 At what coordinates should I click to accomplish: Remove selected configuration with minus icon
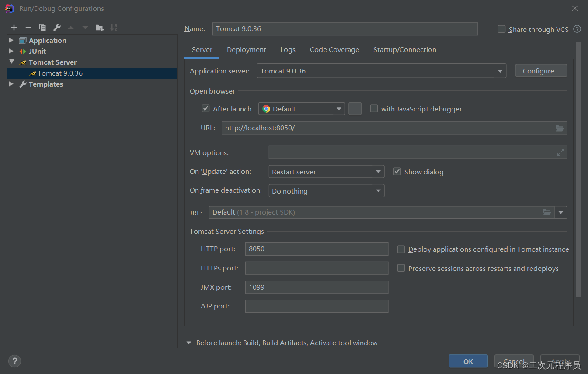tap(28, 28)
